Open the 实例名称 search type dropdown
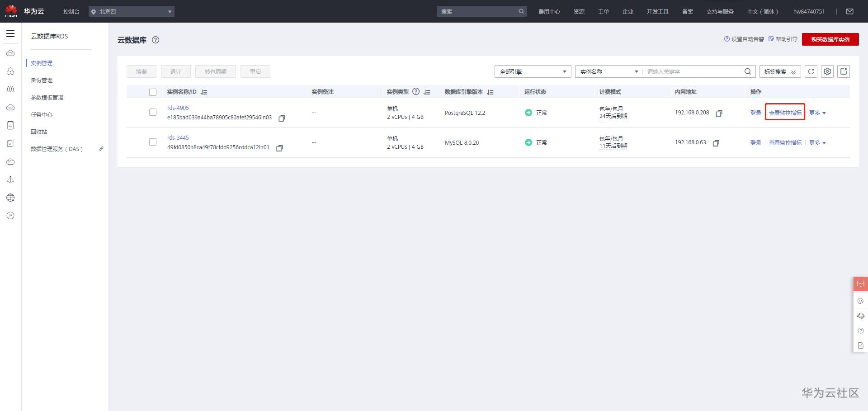Viewport: 868px width, 411px height. coord(609,71)
